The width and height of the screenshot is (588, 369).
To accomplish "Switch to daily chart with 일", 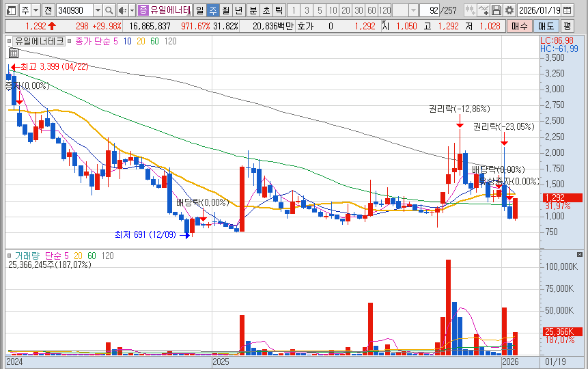I will tap(200, 10).
